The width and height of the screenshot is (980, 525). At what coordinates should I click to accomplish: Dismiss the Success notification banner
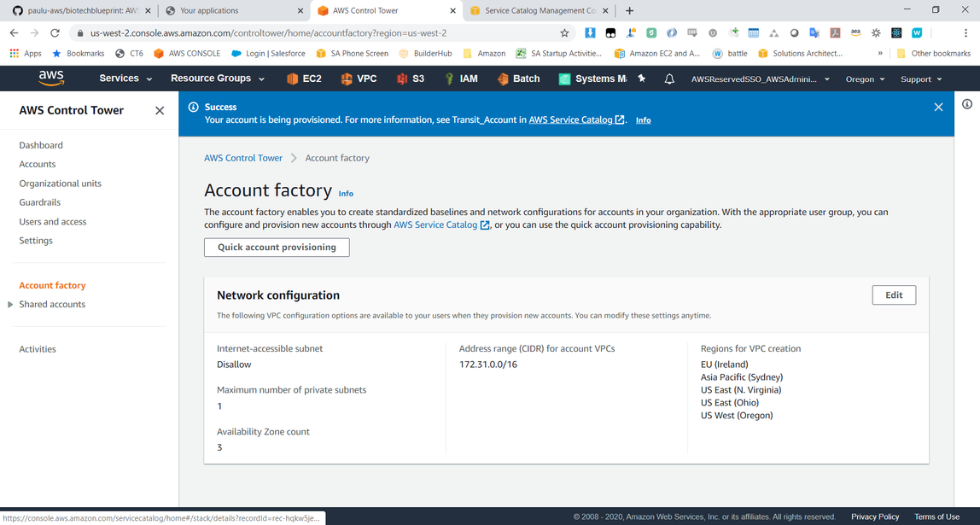pyautogui.click(x=938, y=107)
